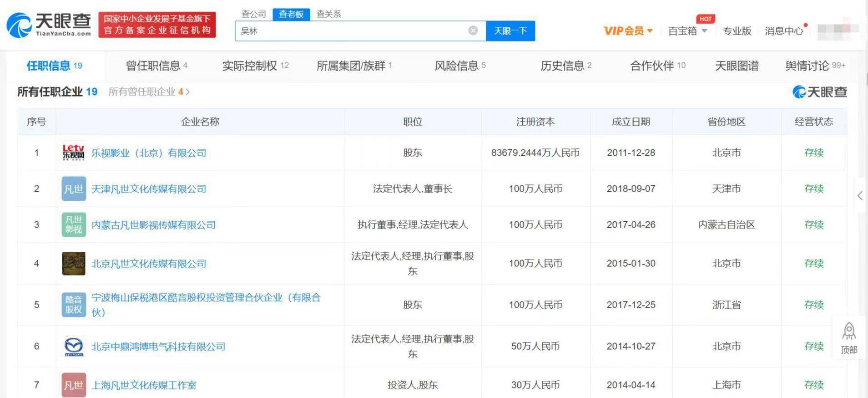Clear the search field with the X icon
This screenshot has width=868, height=398.
point(473,31)
